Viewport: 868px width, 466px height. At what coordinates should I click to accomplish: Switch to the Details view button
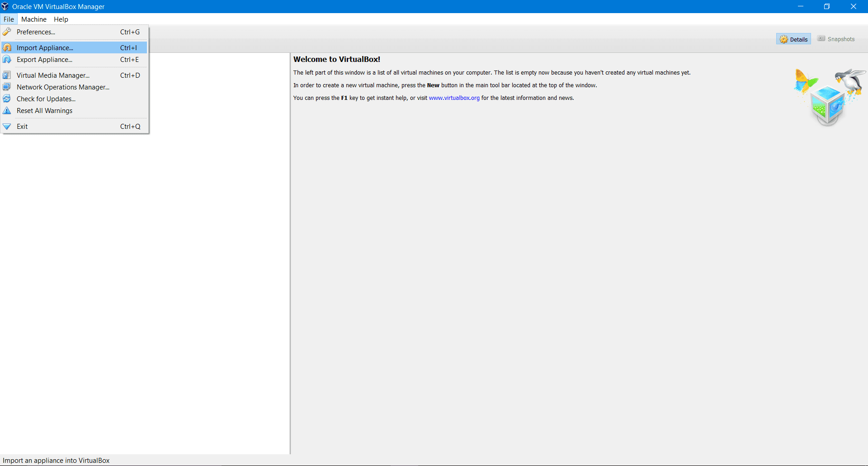pos(793,39)
